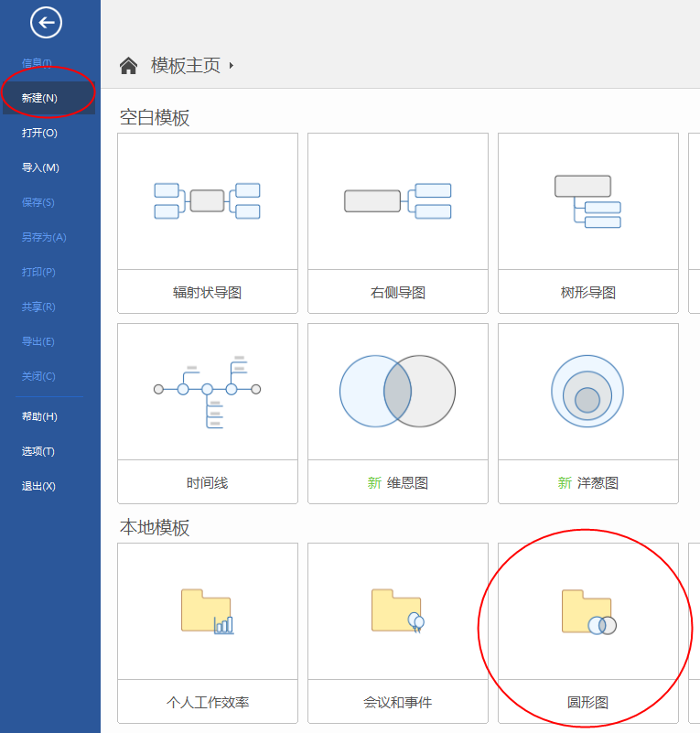Click 退出(X) to exit the app
The image size is (700, 733).
[x=38, y=486]
